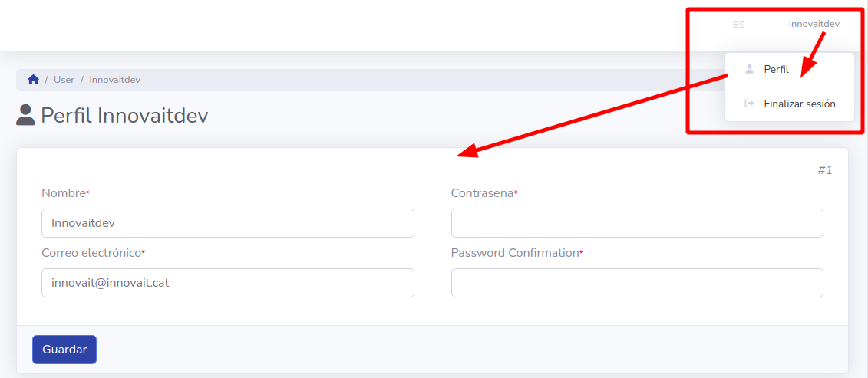Open the "es" language selector
868x378 pixels.
click(x=738, y=24)
